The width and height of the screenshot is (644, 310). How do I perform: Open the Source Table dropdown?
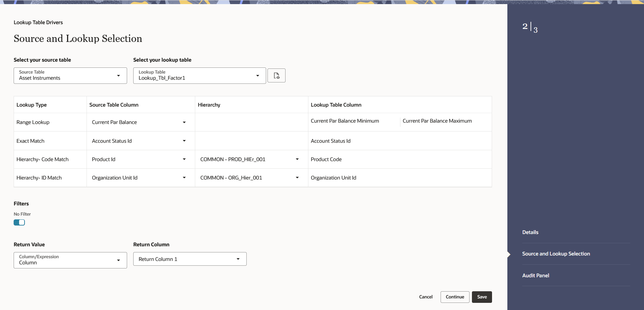pyautogui.click(x=70, y=76)
